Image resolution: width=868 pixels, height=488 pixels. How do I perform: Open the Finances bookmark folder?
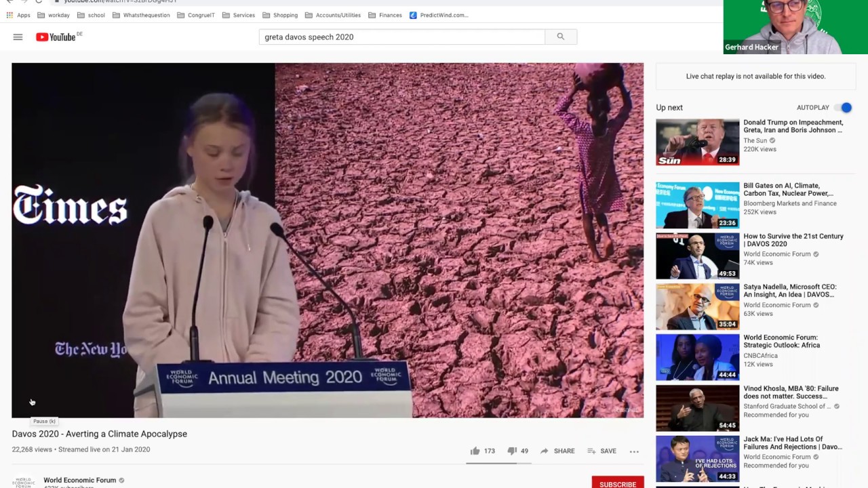[385, 15]
